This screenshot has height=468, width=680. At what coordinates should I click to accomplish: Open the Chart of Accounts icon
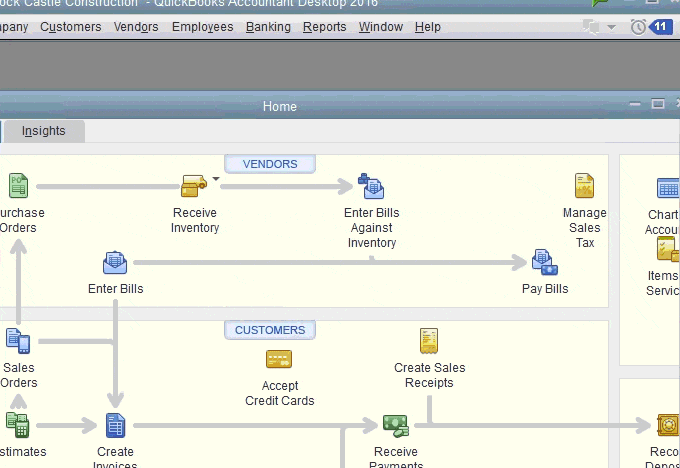668,188
